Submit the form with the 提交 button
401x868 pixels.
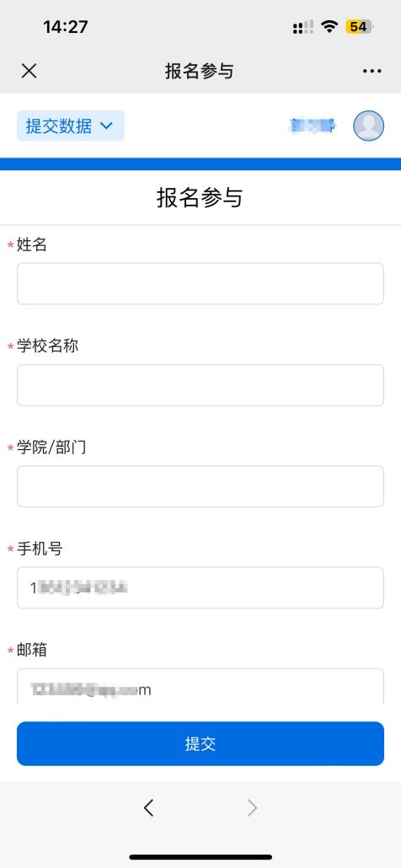coord(200,743)
